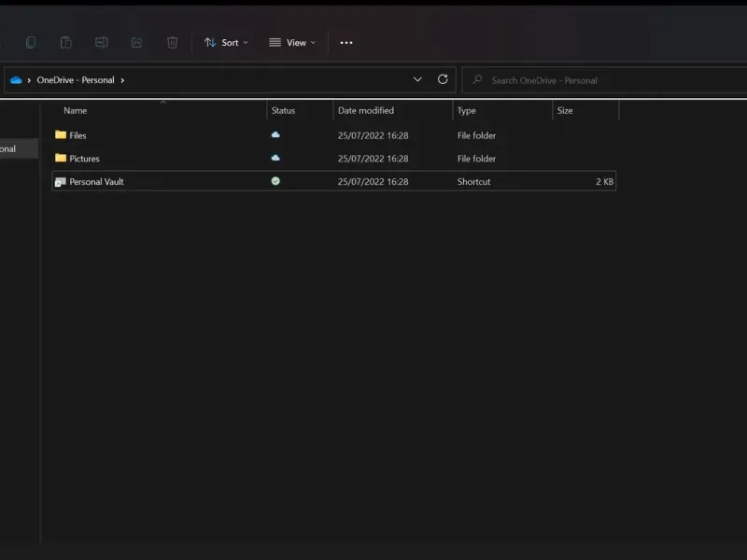Select OneDrive - Personal breadcrumb segment
This screenshot has width=747, height=560.
[76, 80]
